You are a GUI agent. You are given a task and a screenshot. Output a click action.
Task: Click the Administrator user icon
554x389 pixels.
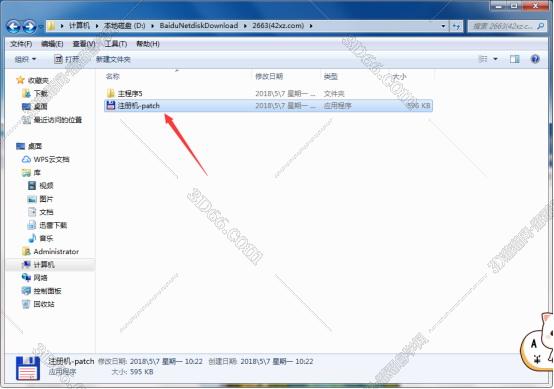(x=26, y=252)
